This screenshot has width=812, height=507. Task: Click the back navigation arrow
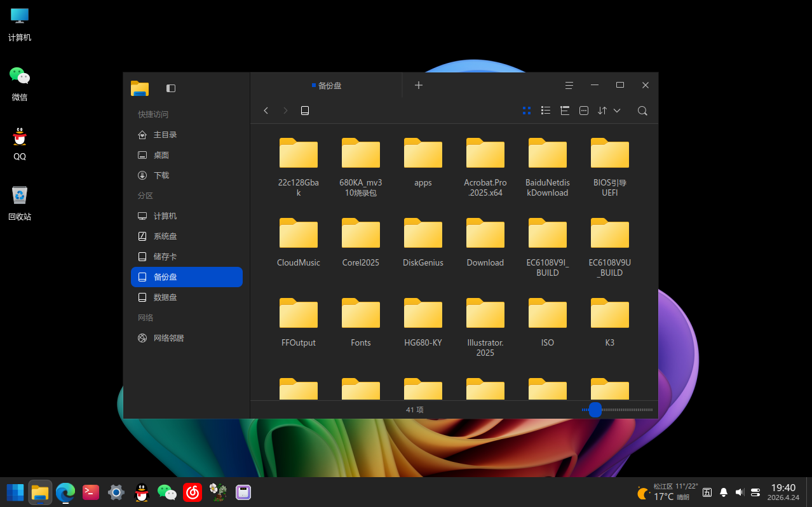click(x=266, y=111)
